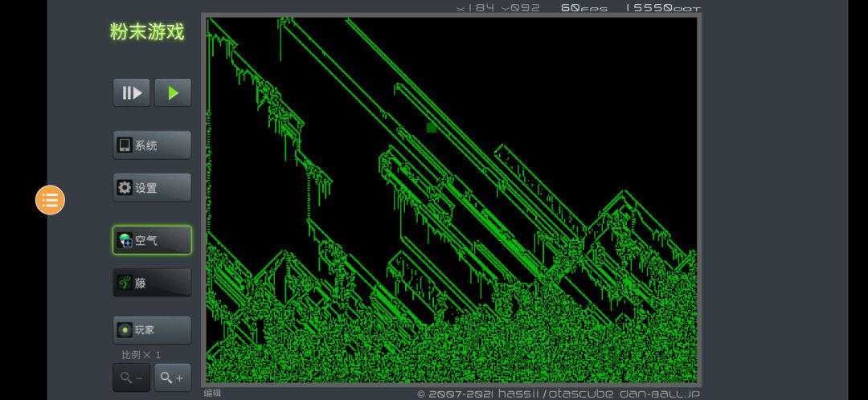Image resolution: width=868 pixels, height=400 pixels.
Task: Zoom in with the magnifier plus button
Action: [174, 378]
